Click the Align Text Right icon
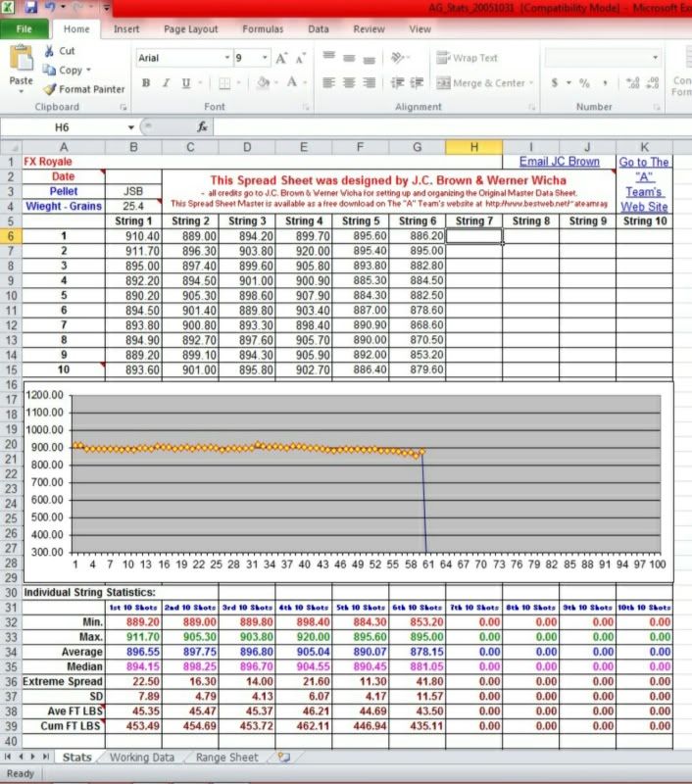Screen dimensions: 692x784 click(x=369, y=82)
